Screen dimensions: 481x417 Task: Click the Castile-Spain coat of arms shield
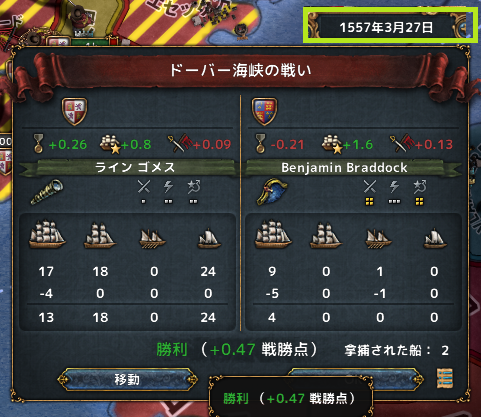pos(74,111)
